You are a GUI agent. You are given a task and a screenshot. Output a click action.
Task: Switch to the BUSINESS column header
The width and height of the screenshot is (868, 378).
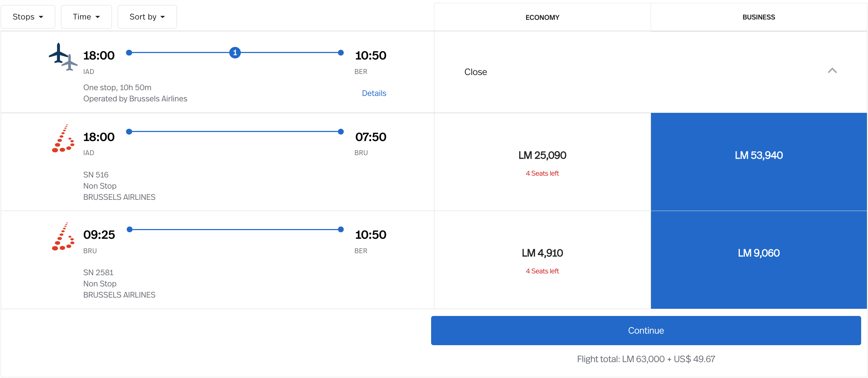point(758,17)
